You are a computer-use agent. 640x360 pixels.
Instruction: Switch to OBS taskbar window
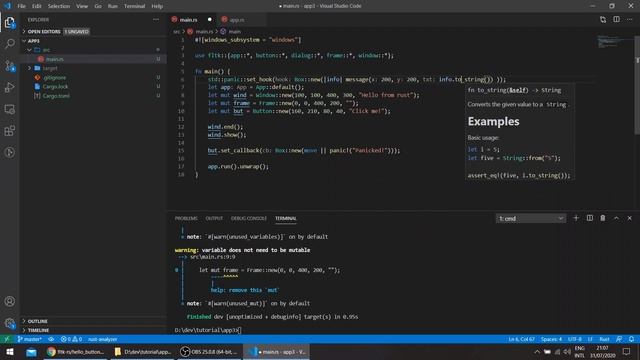click(x=209, y=352)
